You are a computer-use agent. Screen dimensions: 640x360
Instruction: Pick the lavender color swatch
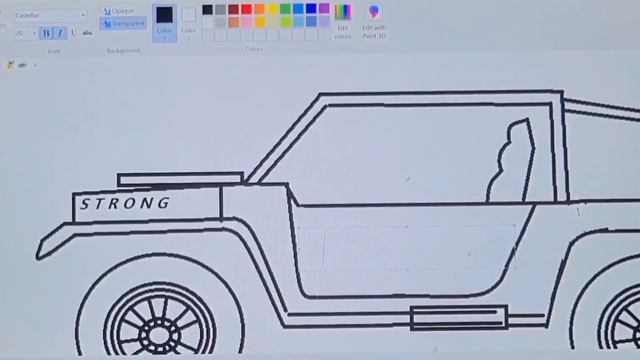coord(324,22)
